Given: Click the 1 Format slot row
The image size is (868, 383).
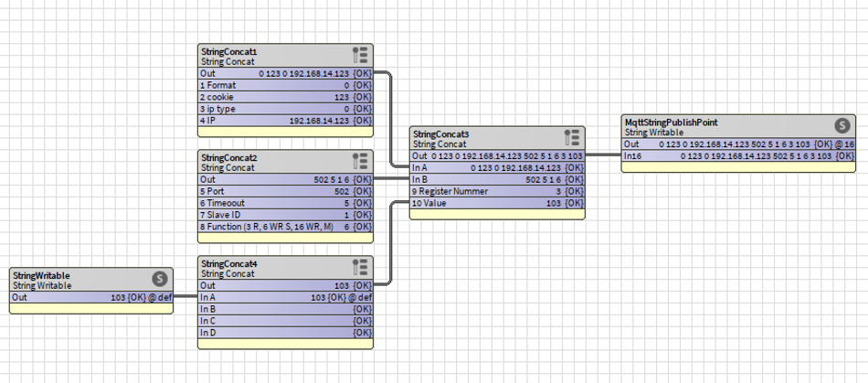Looking at the screenshot, I should click(286, 85).
